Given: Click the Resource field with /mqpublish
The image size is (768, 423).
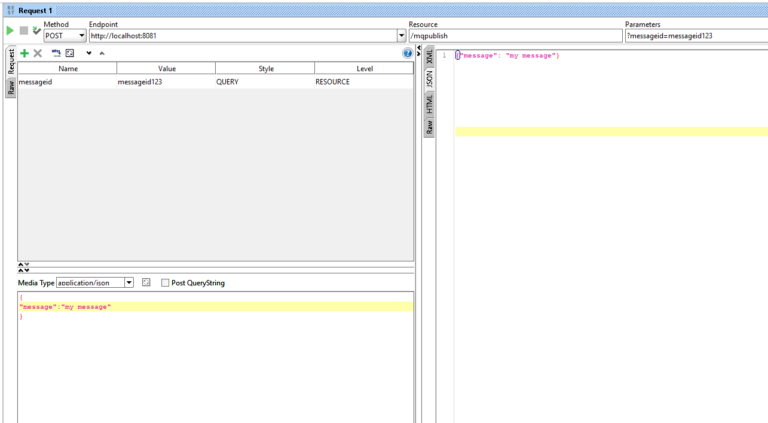Looking at the screenshot, I should point(515,36).
